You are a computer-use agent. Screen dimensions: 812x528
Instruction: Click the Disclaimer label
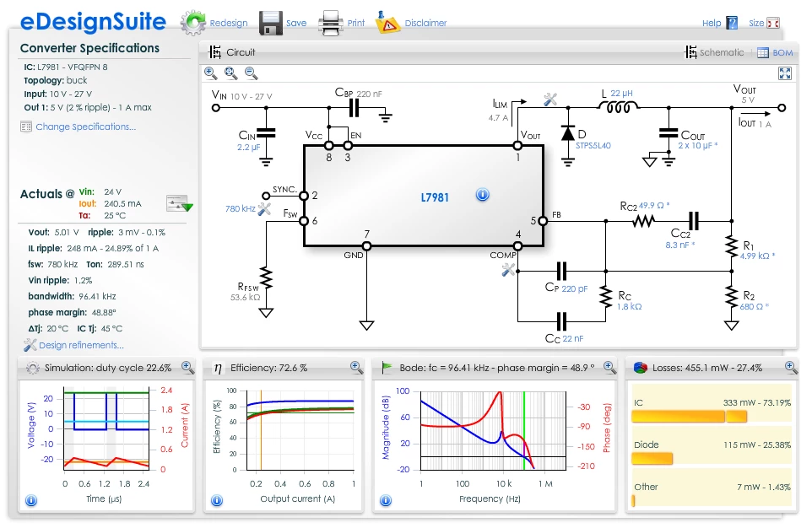pyautogui.click(x=425, y=23)
